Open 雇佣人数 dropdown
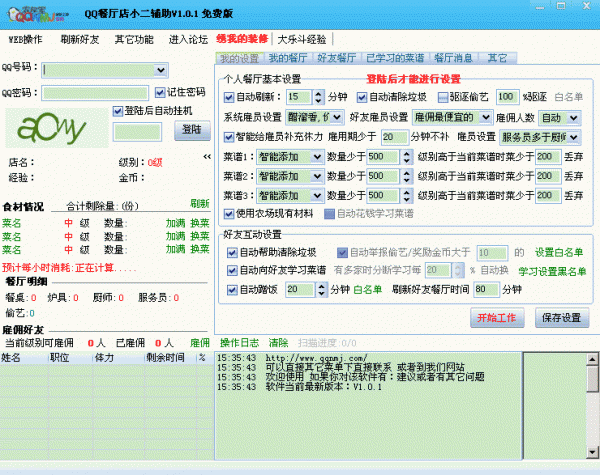This screenshot has height=475, width=600. (573, 118)
